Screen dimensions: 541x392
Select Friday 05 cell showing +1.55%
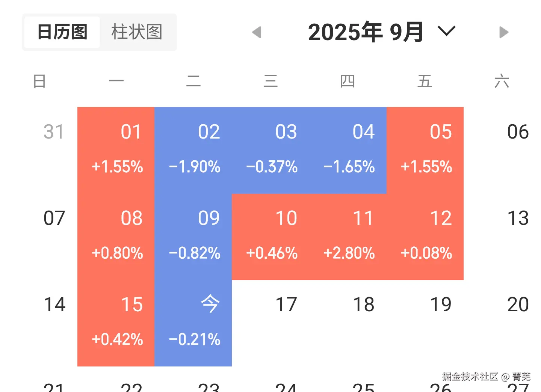425,150
